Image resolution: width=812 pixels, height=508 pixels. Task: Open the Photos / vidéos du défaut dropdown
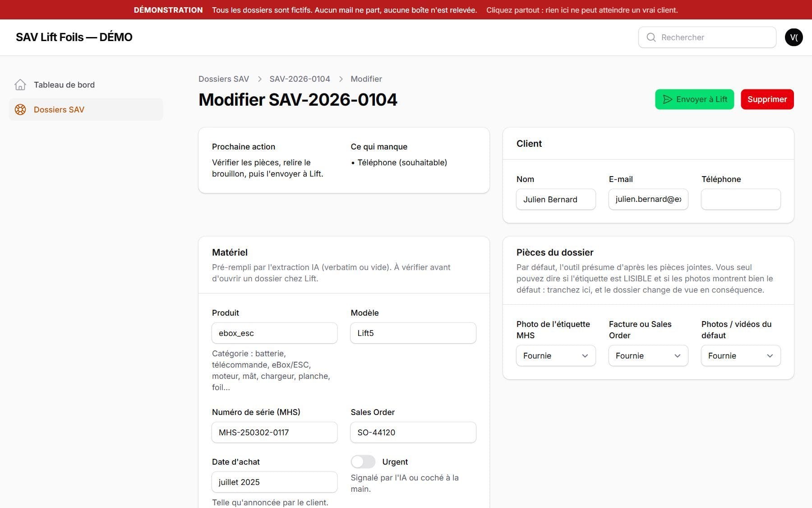pyautogui.click(x=741, y=356)
